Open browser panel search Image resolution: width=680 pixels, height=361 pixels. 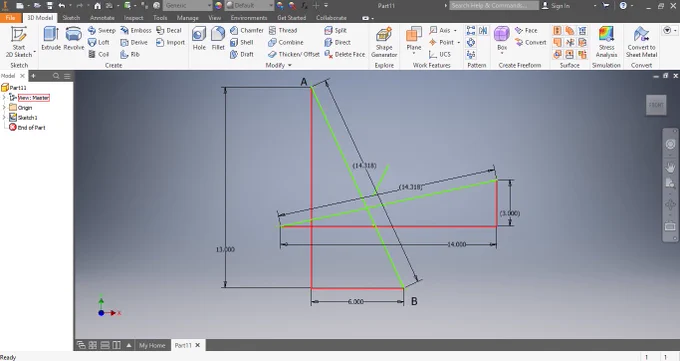coord(56,76)
